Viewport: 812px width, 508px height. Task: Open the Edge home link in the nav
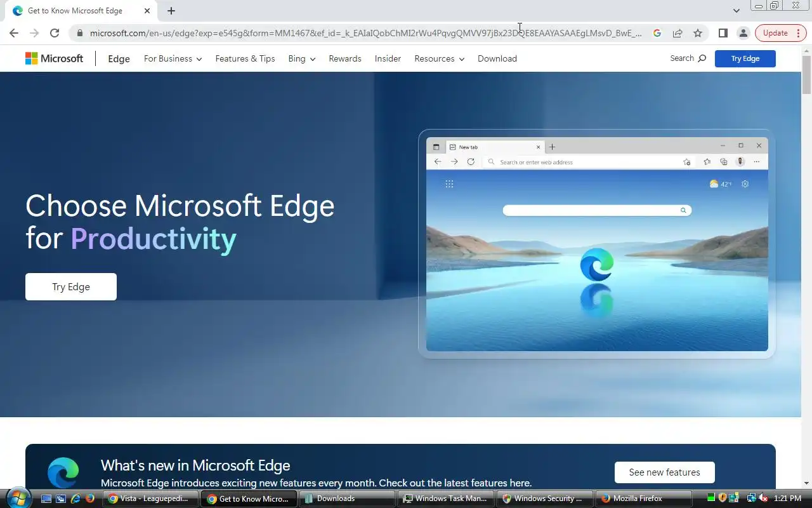[119, 58]
